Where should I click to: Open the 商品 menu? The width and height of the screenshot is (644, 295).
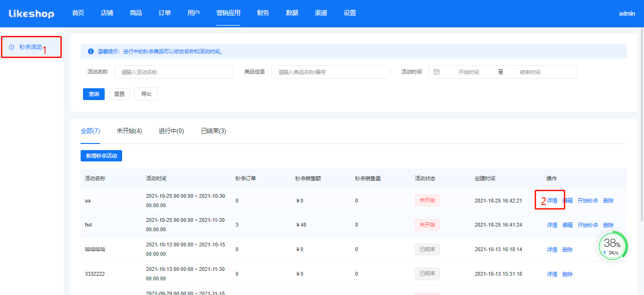(136, 13)
